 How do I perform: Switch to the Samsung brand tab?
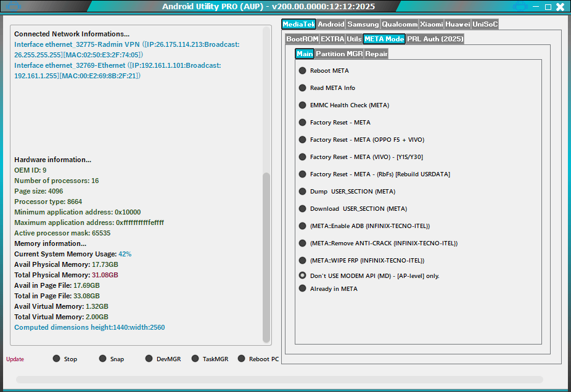click(363, 24)
